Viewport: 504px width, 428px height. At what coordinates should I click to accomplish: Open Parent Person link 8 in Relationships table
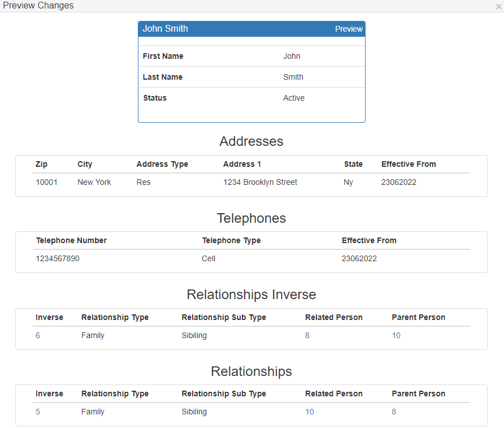394,412
